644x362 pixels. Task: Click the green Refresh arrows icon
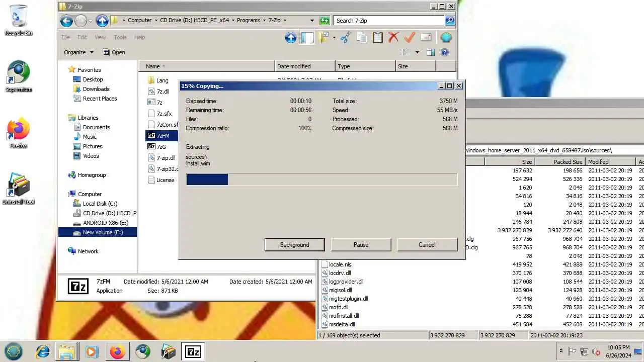click(325, 21)
